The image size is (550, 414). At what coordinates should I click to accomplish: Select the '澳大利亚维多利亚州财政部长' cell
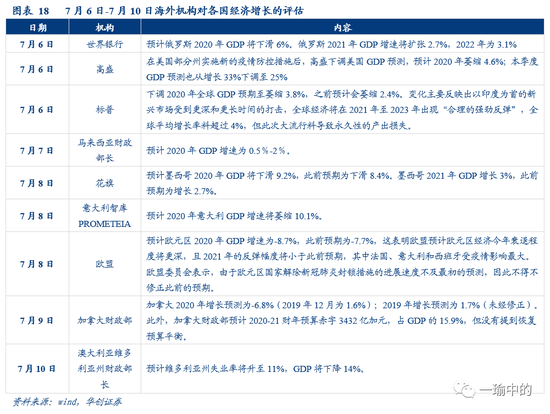point(105,368)
